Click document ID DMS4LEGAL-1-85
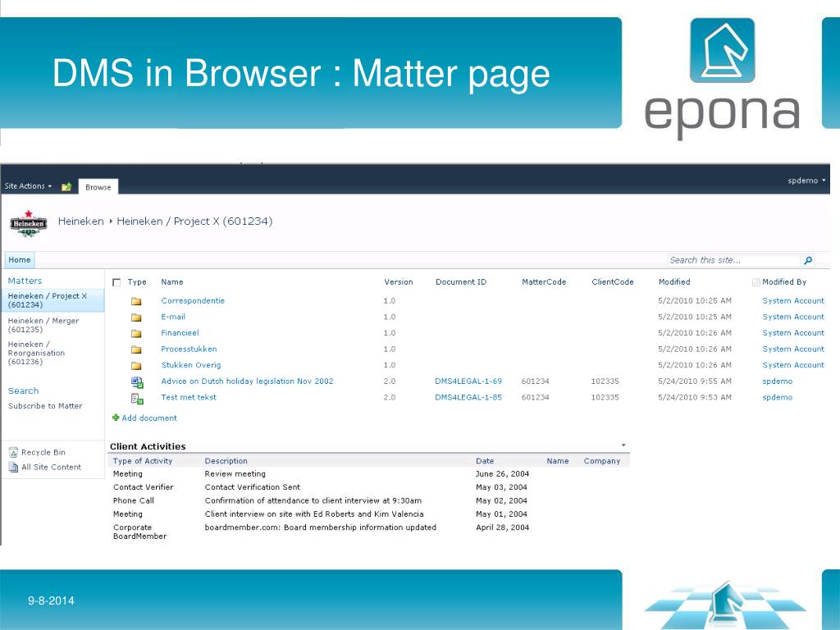Image resolution: width=840 pixels, height=630 pixels. (x=468, y=397)
